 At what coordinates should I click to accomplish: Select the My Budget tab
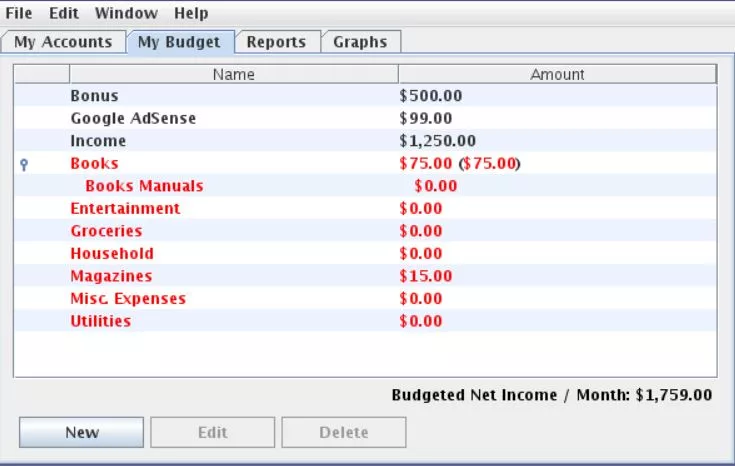point(180,42)
